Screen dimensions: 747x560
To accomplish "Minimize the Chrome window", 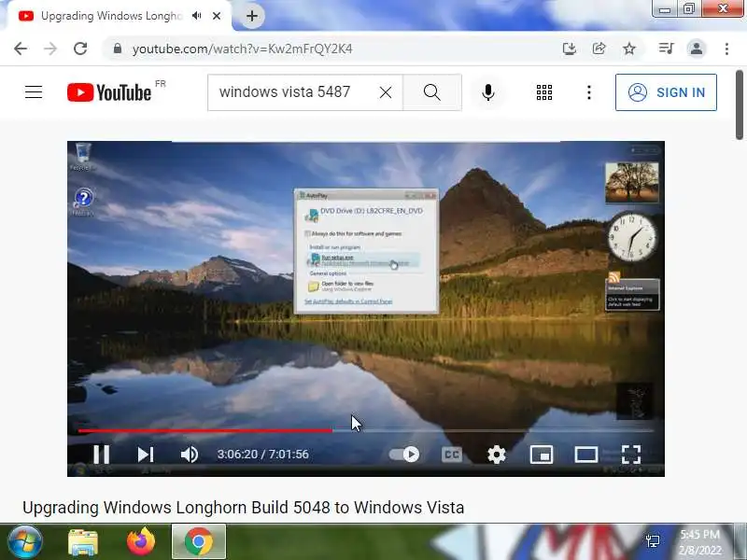I will [x=665, y=8].
